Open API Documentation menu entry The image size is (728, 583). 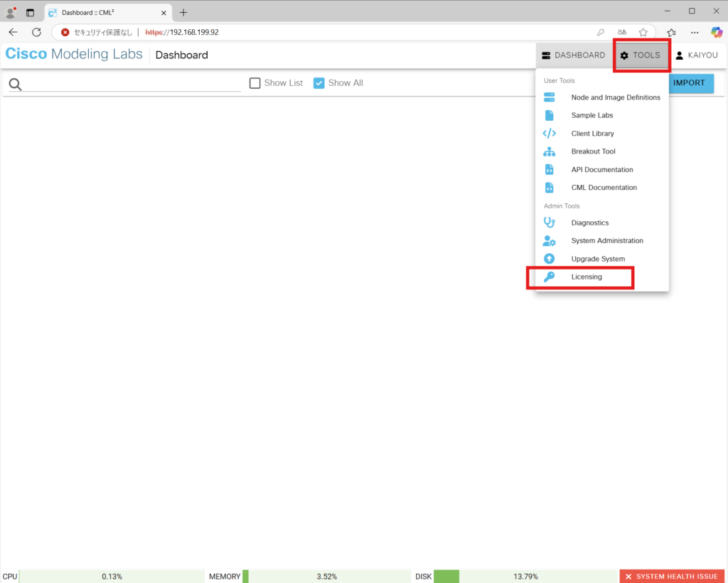602,170
